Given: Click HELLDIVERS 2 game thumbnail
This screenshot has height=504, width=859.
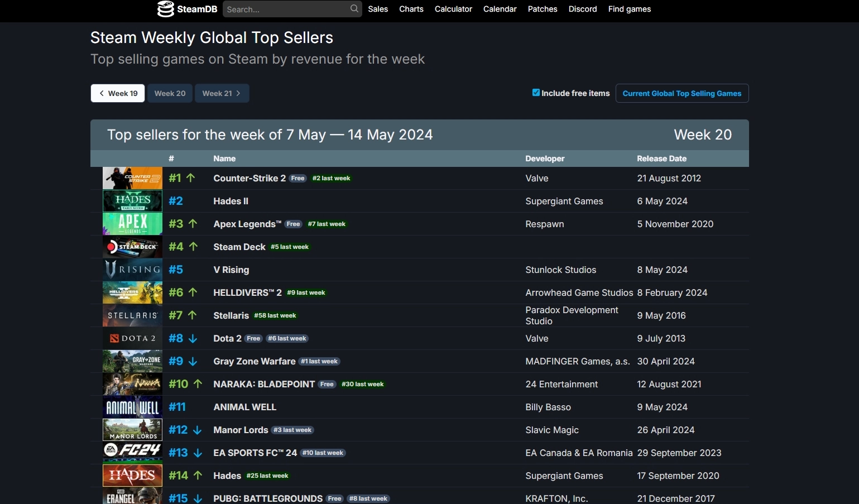Looking at the screenshot, I should (x=132, y=292).
